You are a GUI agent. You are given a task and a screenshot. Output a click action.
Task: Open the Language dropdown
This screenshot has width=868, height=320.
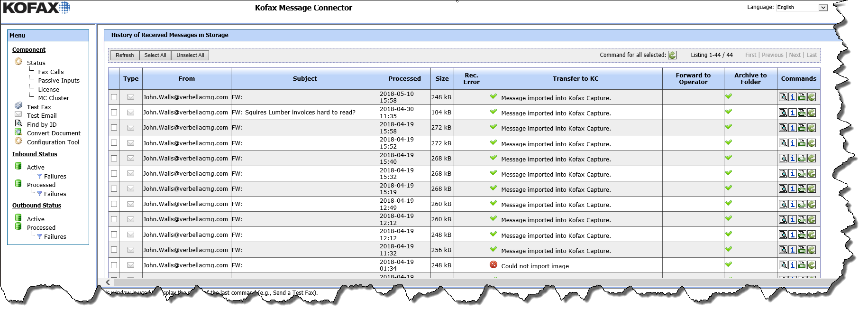[802, 7]
